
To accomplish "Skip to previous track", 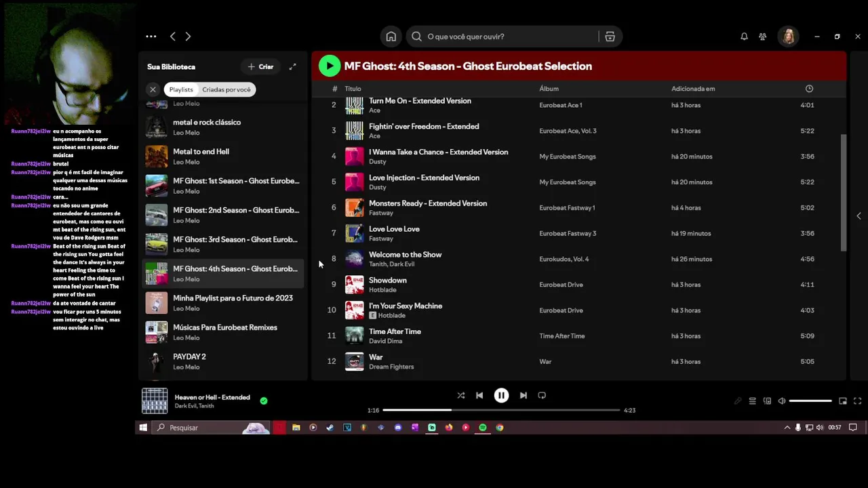I will point(479,395).
